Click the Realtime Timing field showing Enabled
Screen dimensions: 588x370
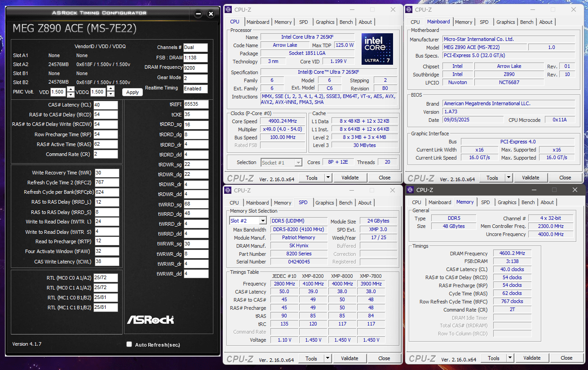pyautogui.click(x=195, y=89)
